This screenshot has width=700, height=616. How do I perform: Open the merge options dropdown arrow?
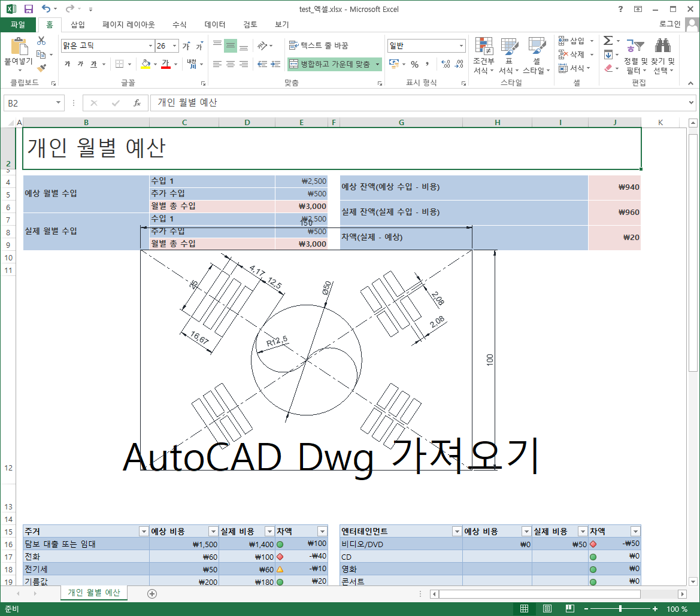coord(377,64)
